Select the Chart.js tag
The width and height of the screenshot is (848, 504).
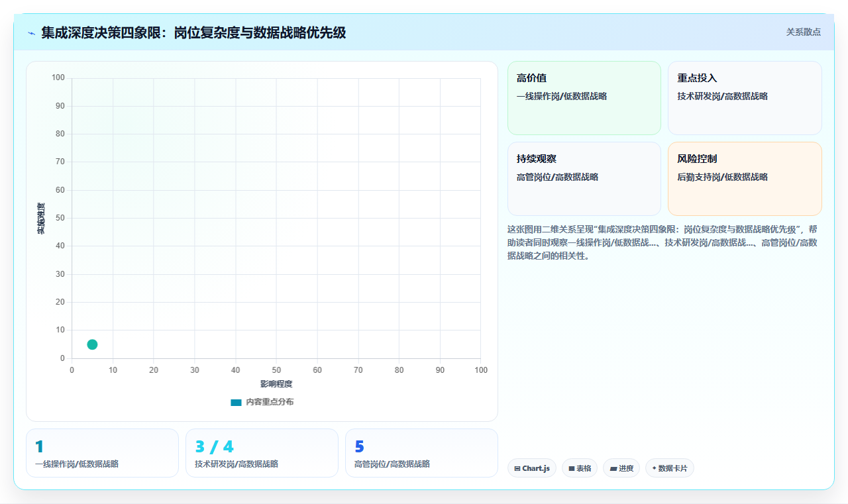click(532, 468)
